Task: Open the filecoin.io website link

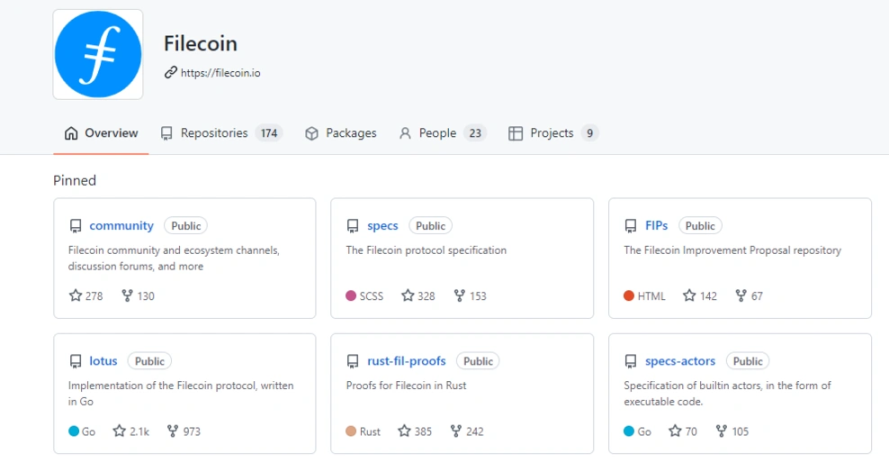Action: point(220,73)
